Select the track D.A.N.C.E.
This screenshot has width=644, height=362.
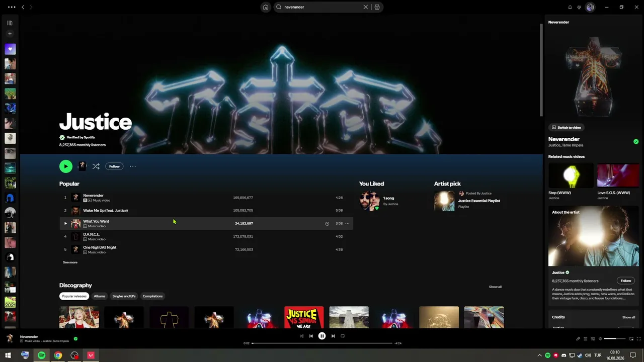pyautogui.click(x=206, y=236)
